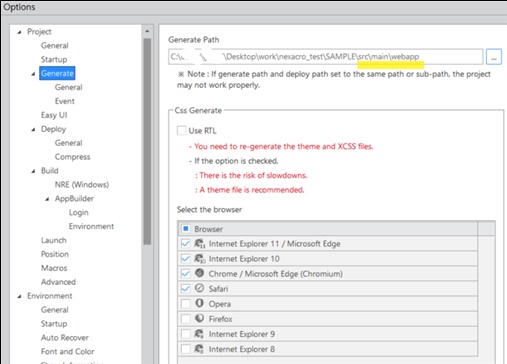Click the Opera row label

[220, 304]
